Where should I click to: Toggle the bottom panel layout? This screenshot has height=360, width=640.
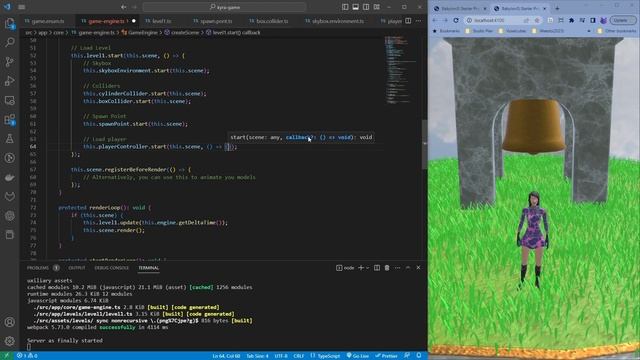356,7
